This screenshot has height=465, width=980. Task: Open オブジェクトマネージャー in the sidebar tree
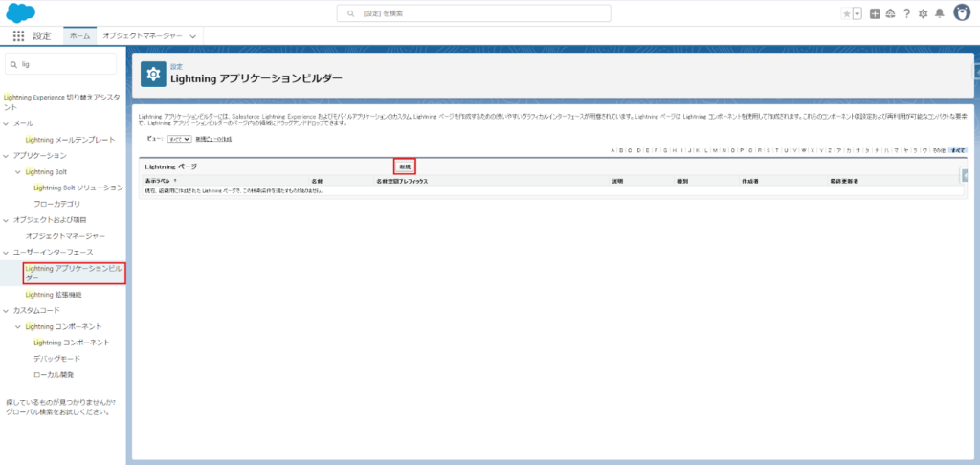click(x=65, y=236)
